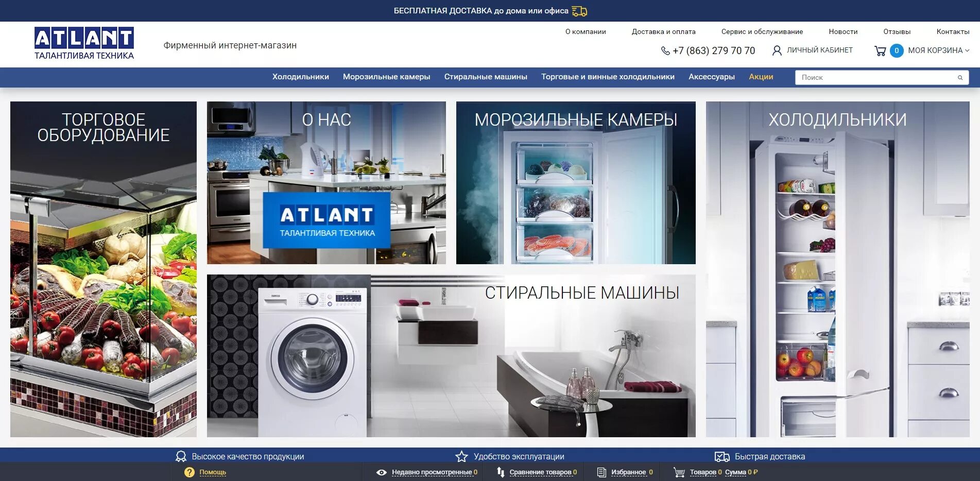The width and height of the screenshot is (980, 481).
Task: Open the Аксессуары menu
Action: coord(712,77)
